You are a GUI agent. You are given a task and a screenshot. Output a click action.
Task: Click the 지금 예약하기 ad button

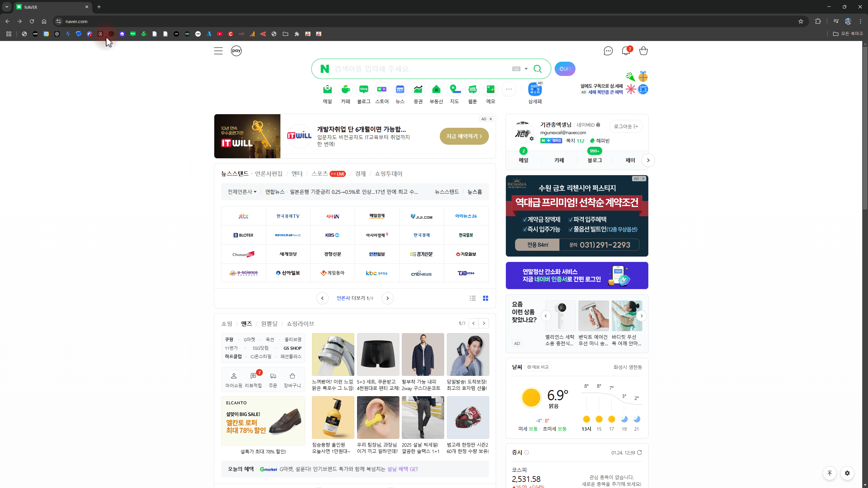point(464,136)
